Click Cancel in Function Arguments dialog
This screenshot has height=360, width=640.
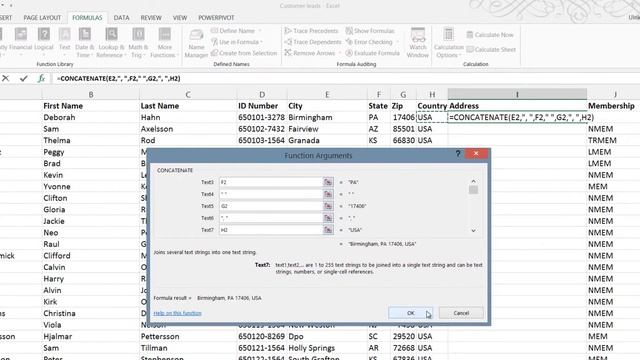461,313
